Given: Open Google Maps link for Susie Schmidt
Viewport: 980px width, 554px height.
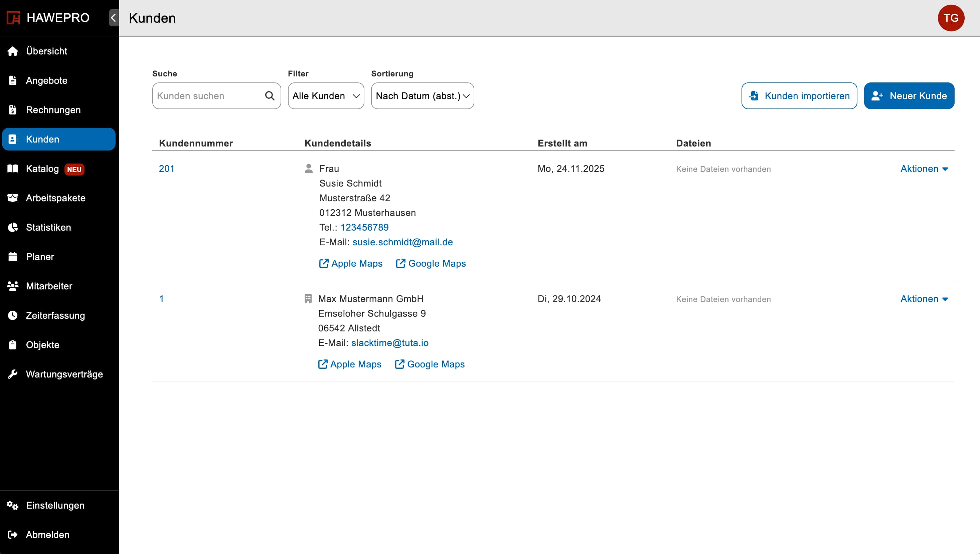Looking at the screenshot, I should [x=431, y=264].
